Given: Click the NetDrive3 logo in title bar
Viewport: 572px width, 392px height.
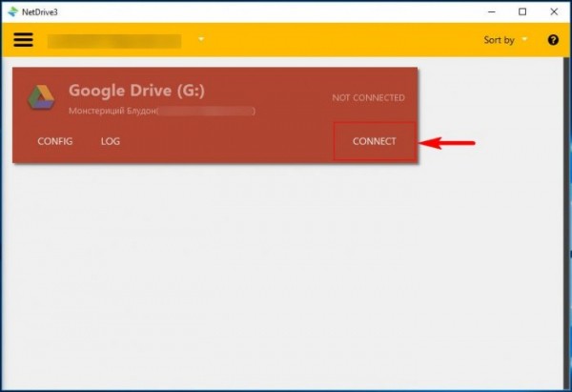Looking at the screenshot, I should click(12, 11).
